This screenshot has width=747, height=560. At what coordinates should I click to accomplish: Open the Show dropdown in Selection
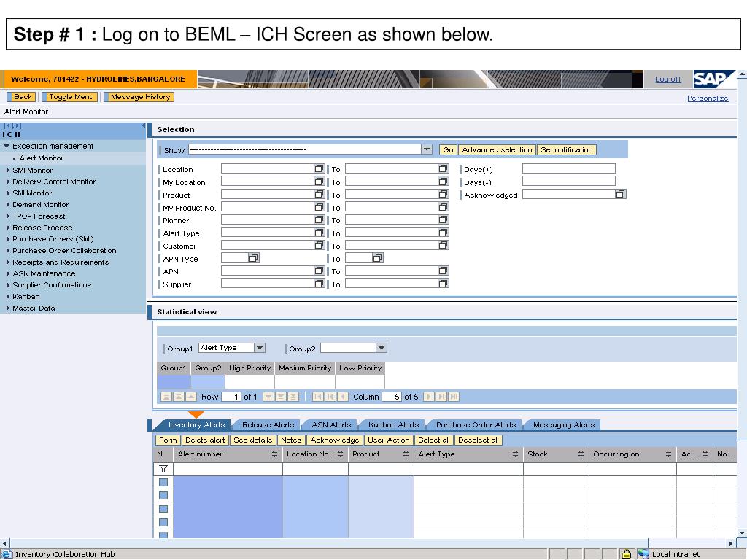tap(427, 149)
